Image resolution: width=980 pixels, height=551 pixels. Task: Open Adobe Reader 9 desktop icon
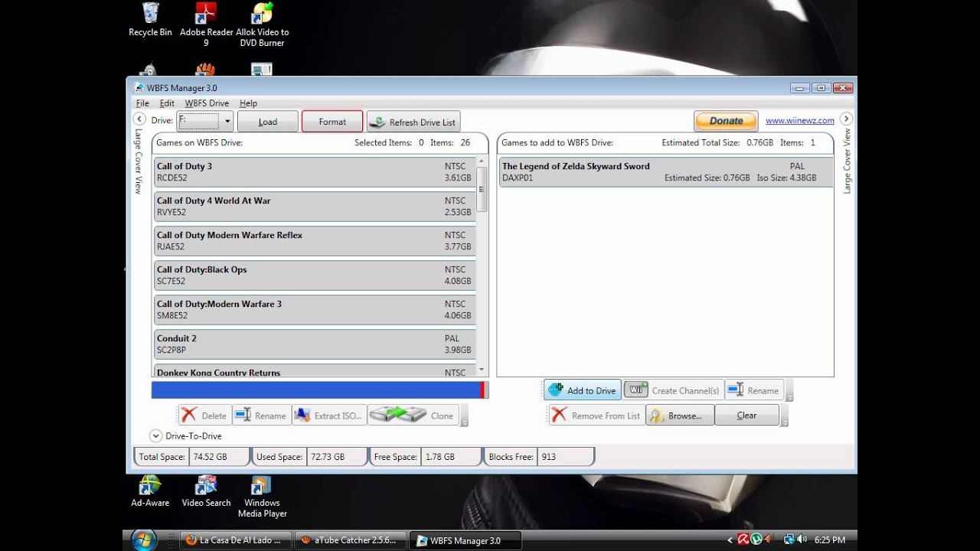pyautogui.click(x=206, y=24)
